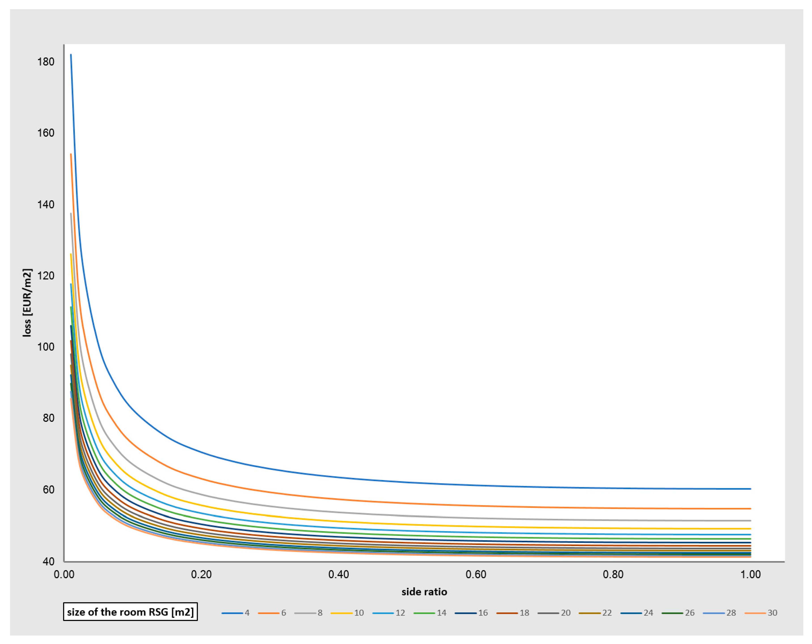Select the dark gray legend entry labeled 20
Image resolution: width=812 pixels, height=644 pixels.
(x=554, y=613)
